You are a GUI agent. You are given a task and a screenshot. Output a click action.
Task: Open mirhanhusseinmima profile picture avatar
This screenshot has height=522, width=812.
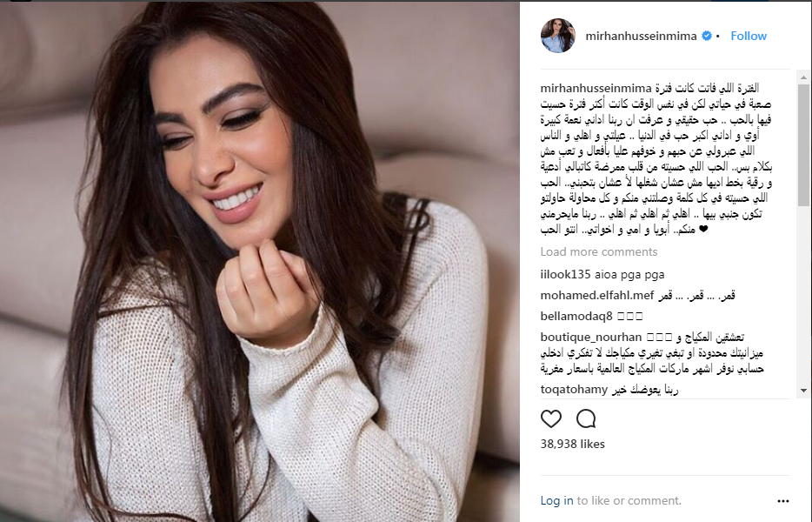click(558, 36)
